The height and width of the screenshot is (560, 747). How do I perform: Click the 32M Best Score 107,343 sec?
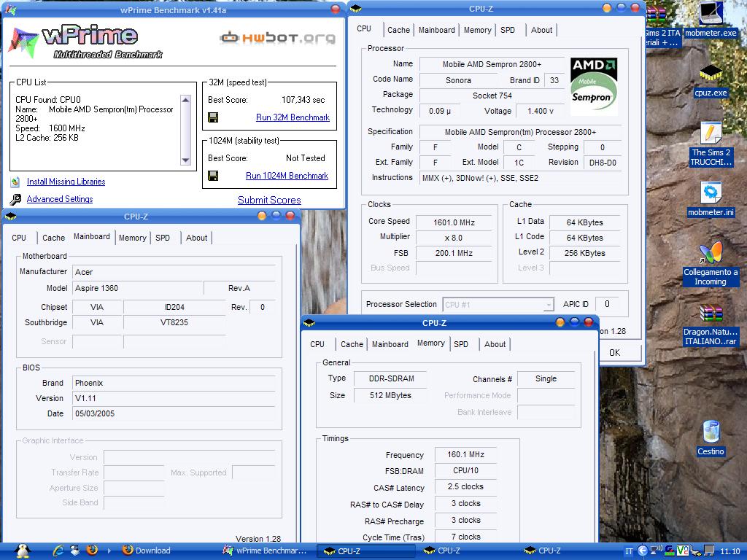tap(303, 100)
